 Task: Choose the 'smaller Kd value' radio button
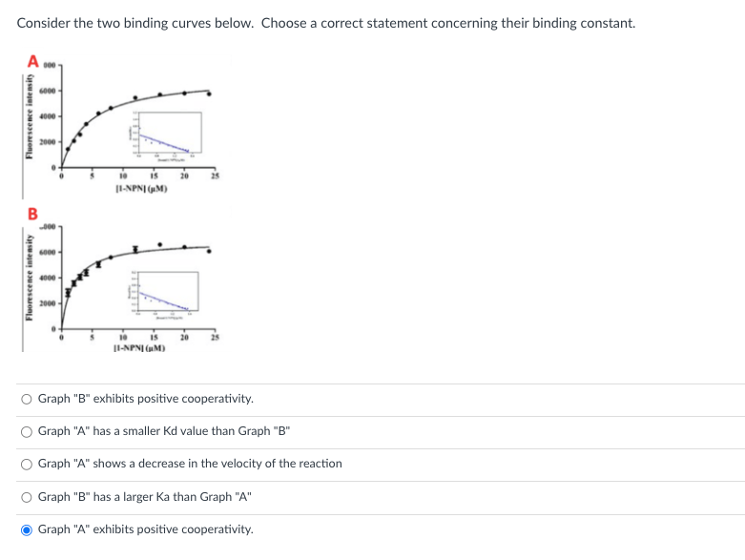pyautogui.click(x=27, y=431)
